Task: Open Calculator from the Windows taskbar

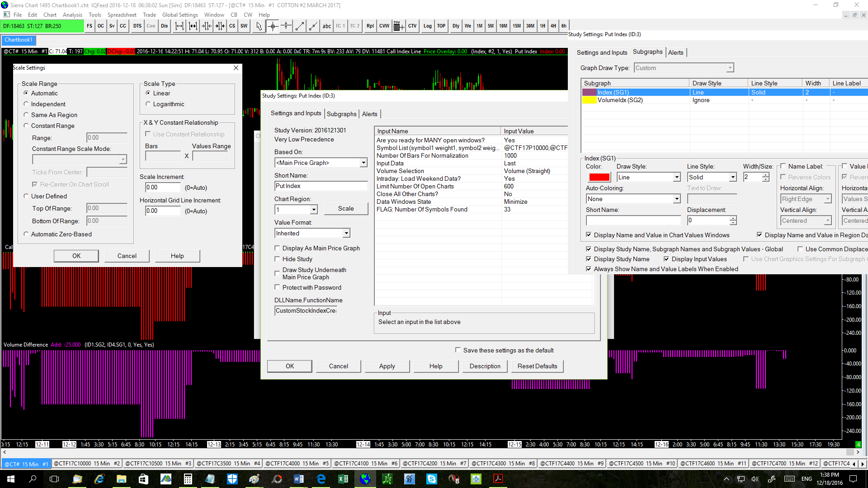Action: coord(188,479)
